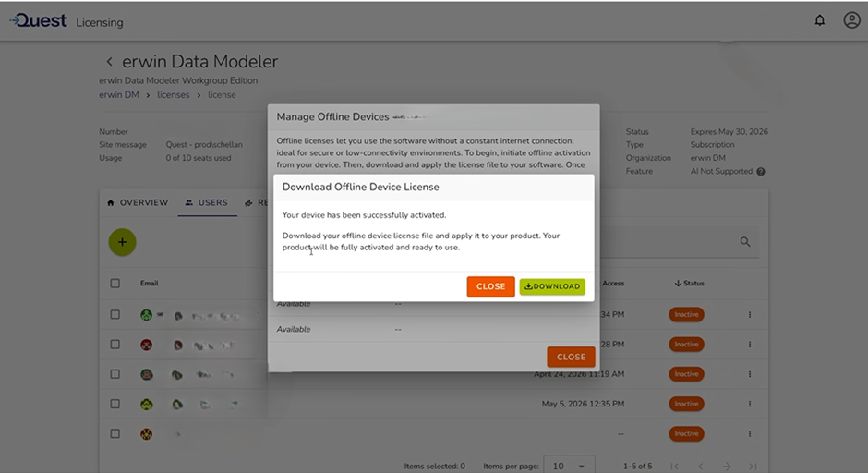Open help icon next to AI Not Supported

point(761,172)
